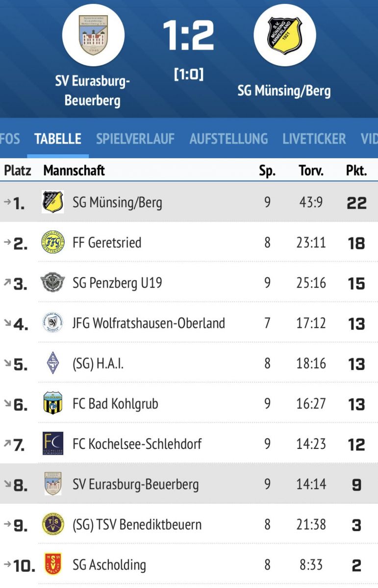Tap (SG) TSV Benediktbeuern round crest

point(52,525)
